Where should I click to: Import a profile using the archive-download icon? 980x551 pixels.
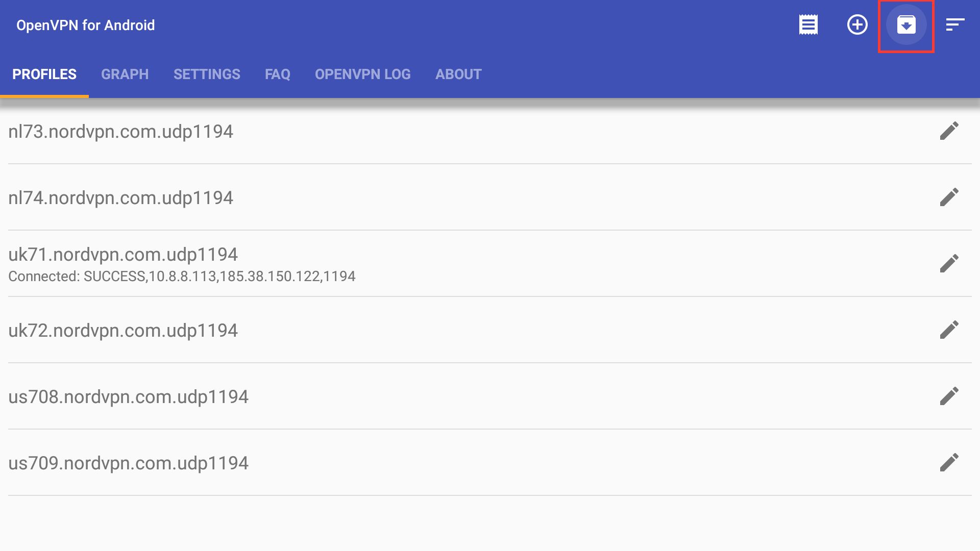point(906,24)
